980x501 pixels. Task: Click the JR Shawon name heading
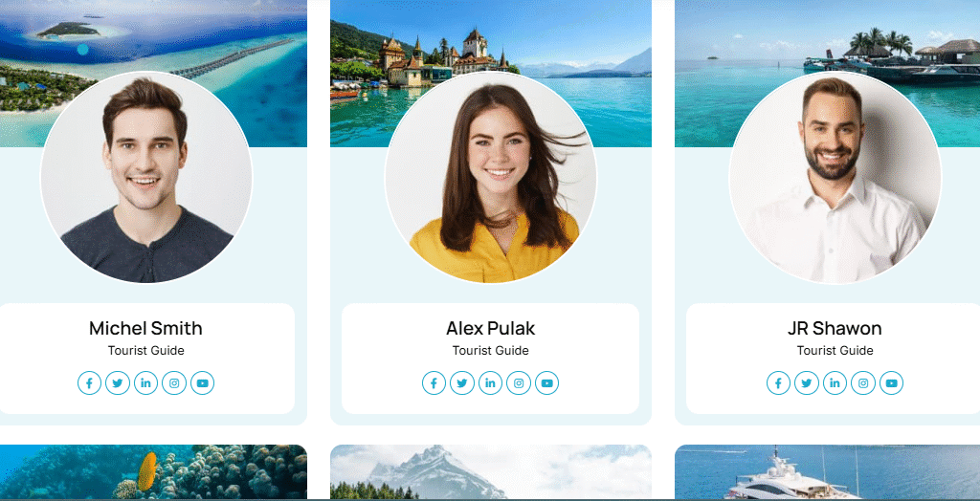tap(835, 328)
